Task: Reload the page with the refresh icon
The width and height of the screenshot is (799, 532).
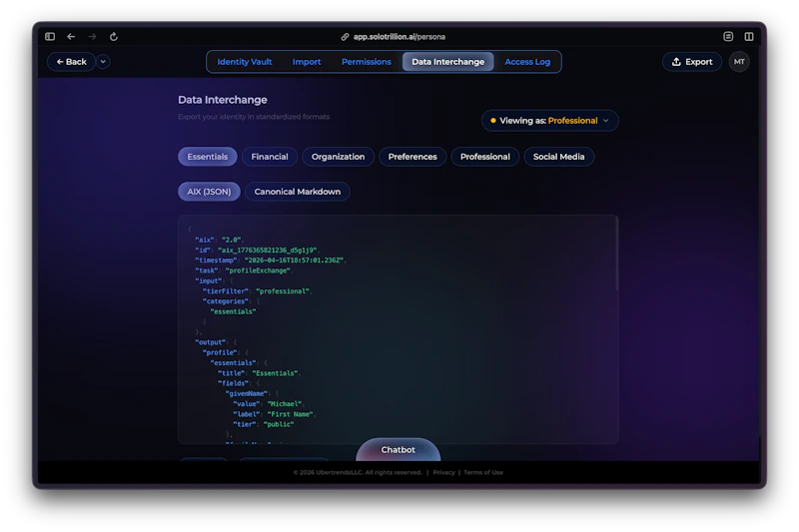Action: pos(114,37)
